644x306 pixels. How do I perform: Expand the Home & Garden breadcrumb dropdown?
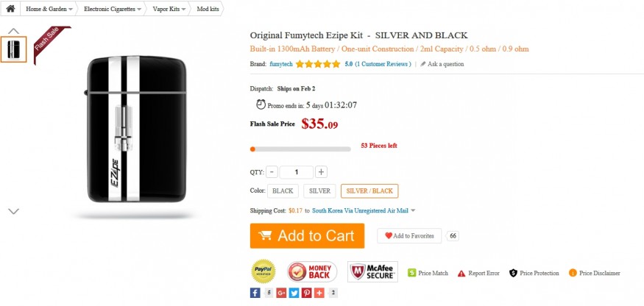click(x=71, y=10)
